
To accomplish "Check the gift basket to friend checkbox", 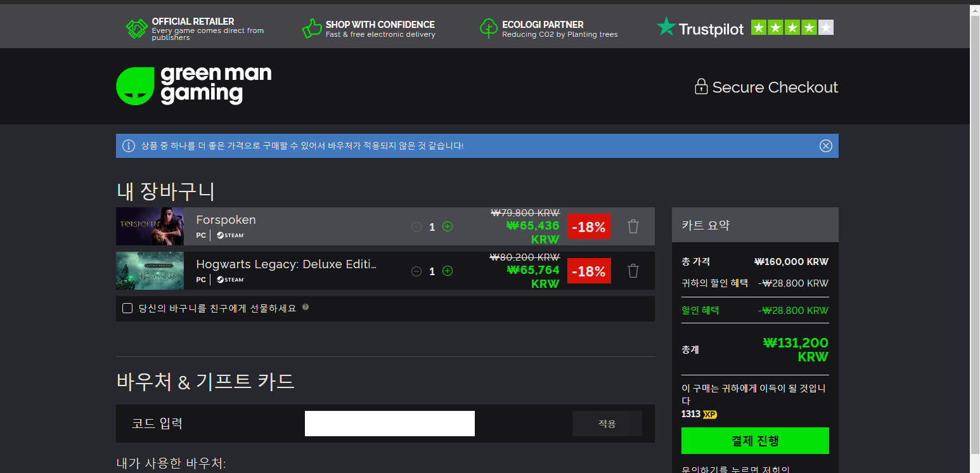I will point(127,308).
